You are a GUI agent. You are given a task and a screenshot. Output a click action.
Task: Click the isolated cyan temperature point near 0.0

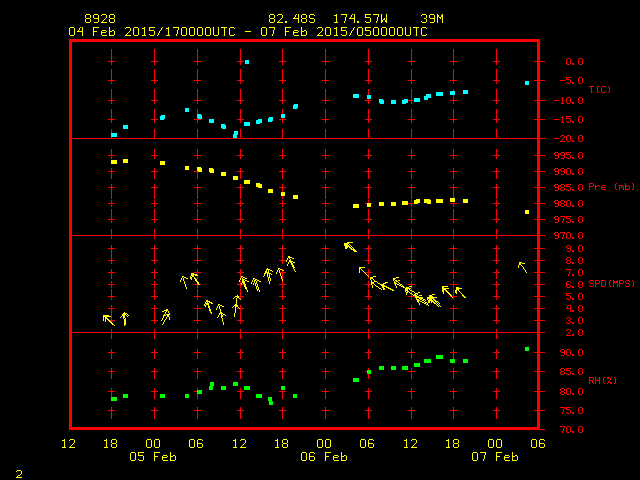[247, 62]
